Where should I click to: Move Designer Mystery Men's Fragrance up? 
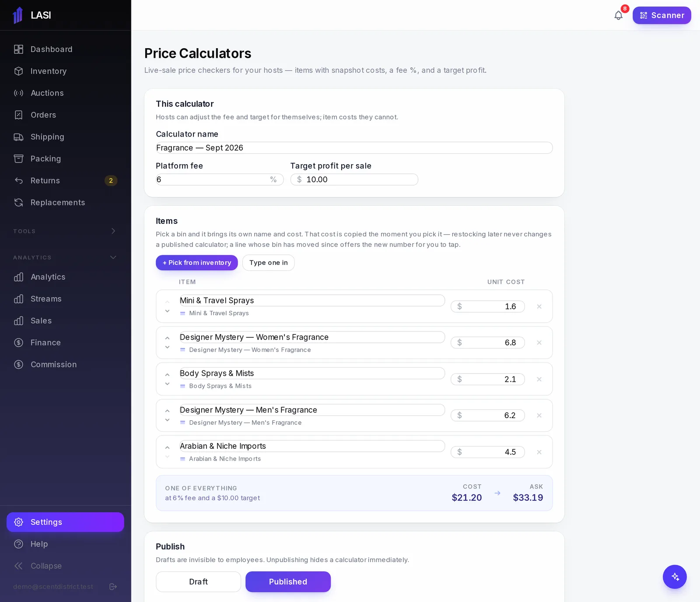tap(167, 411)
